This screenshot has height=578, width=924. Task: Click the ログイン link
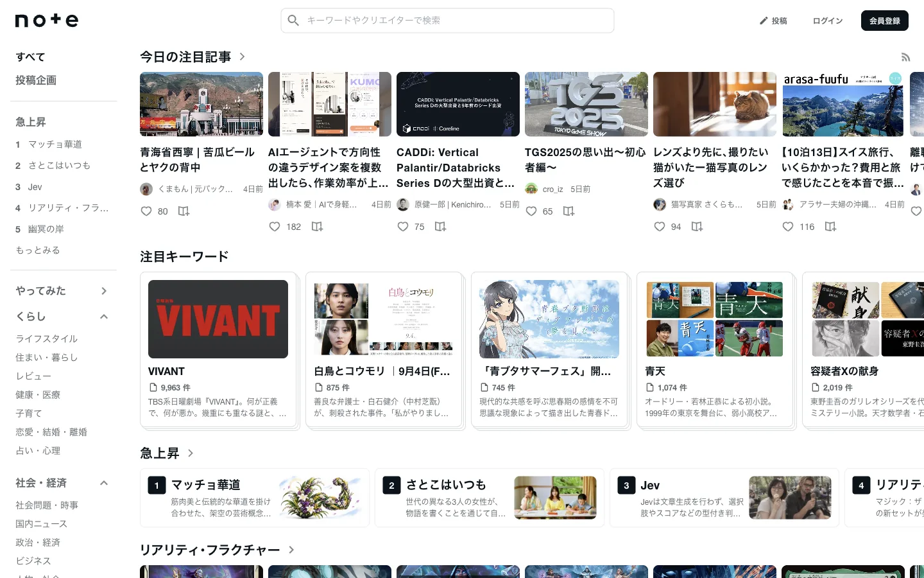click(x=828, y=21)
